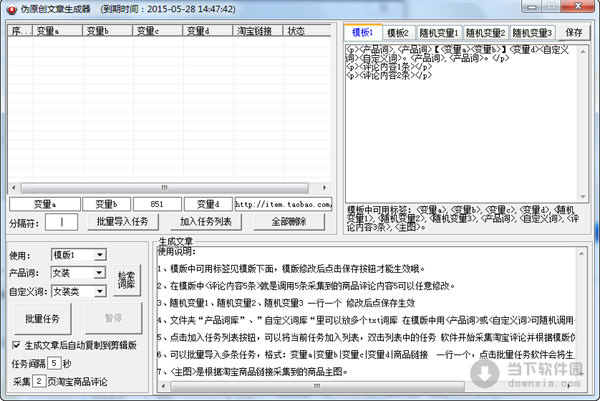Click task table scrollbar left arrow
The height and width of the screenshot is (401, 600).
(14, 188)
